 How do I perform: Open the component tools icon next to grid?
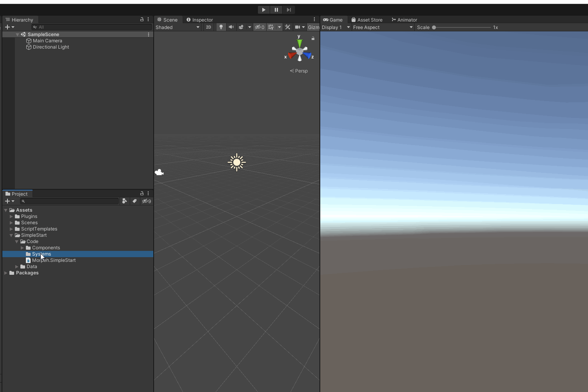[x=288, y=27]
